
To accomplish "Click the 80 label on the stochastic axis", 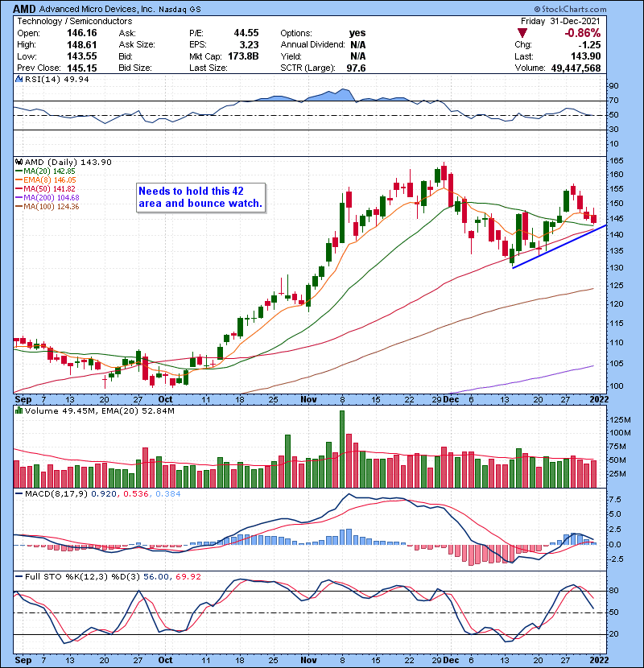I will pyautogui.click(x=614, y=591).
